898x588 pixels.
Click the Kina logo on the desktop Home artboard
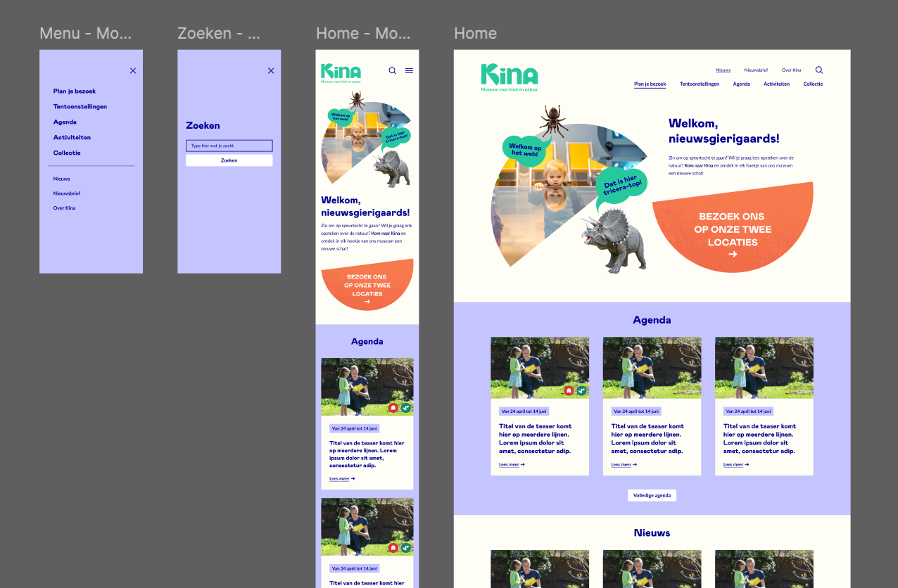tap(509, 76)
